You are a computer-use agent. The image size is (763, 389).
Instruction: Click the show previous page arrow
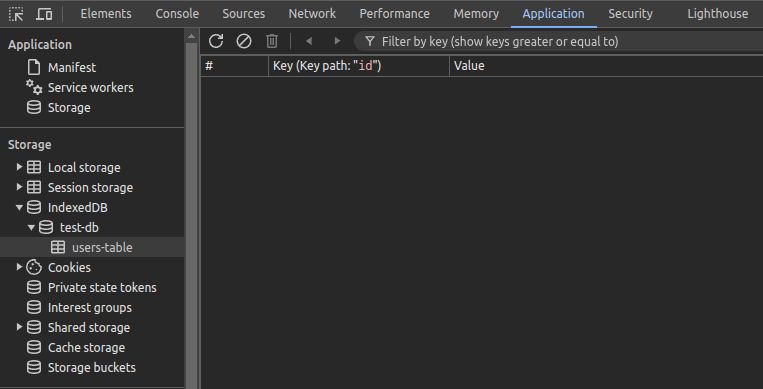point(309,41)
